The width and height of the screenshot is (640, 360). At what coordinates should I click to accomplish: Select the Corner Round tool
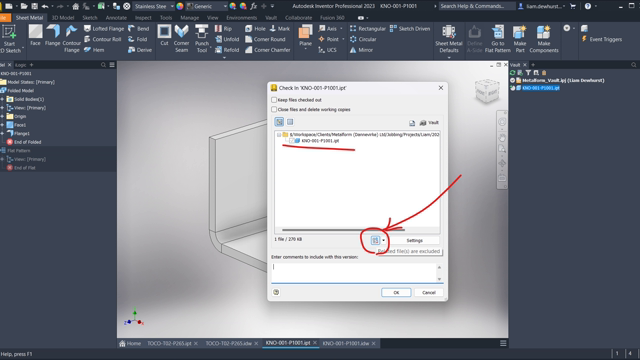click(x=265, y=39)
